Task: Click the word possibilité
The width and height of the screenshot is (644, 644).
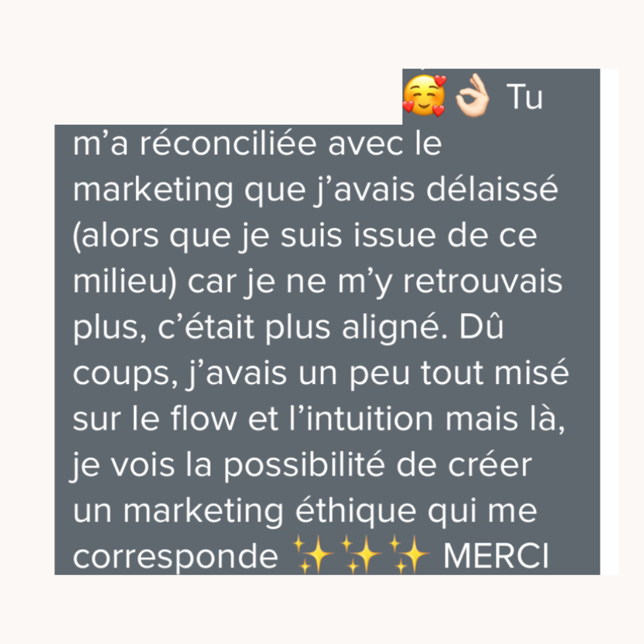Action: tap(304, 466)
